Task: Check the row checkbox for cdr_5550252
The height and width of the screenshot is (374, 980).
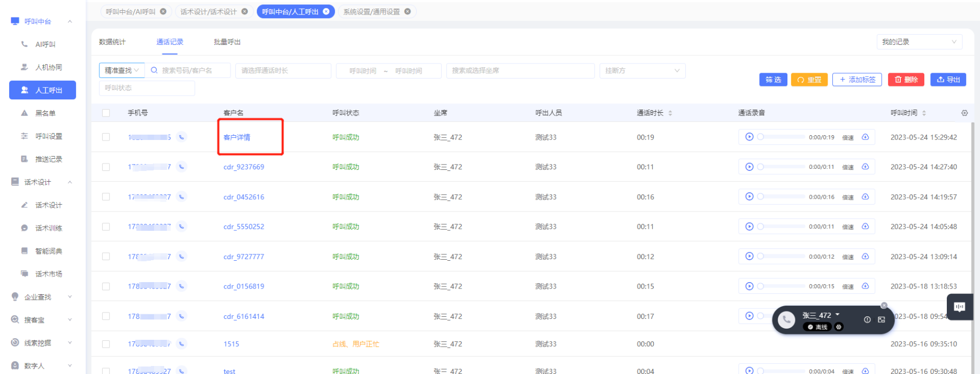Action: (x=106, y=227)
